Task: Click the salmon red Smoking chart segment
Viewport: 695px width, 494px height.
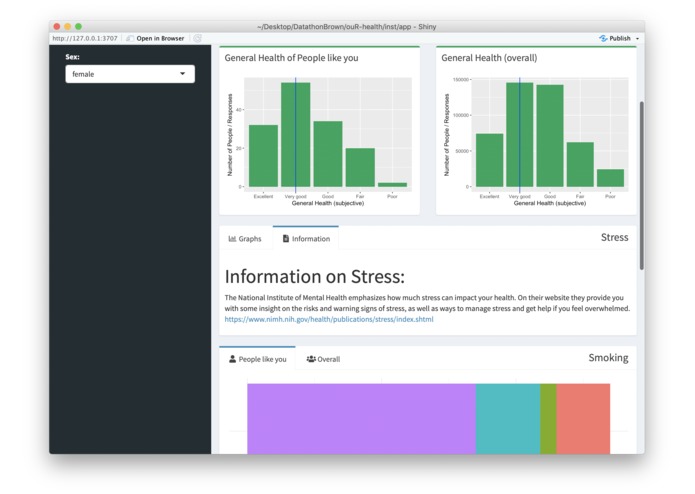Action: point(583,419)
